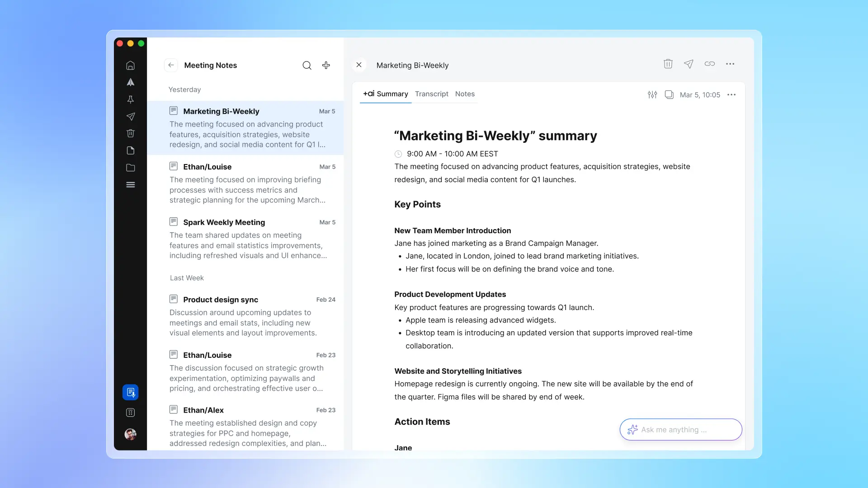Go back from Meeting Notes list
This screenshot has height=488, width=868.
click(171, 65)
